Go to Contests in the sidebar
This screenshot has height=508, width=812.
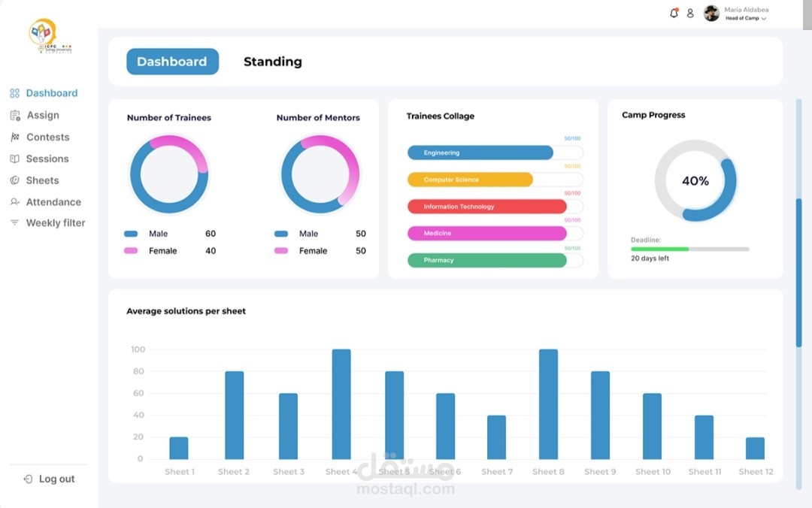pyautogui.click(x=47, y=138)
